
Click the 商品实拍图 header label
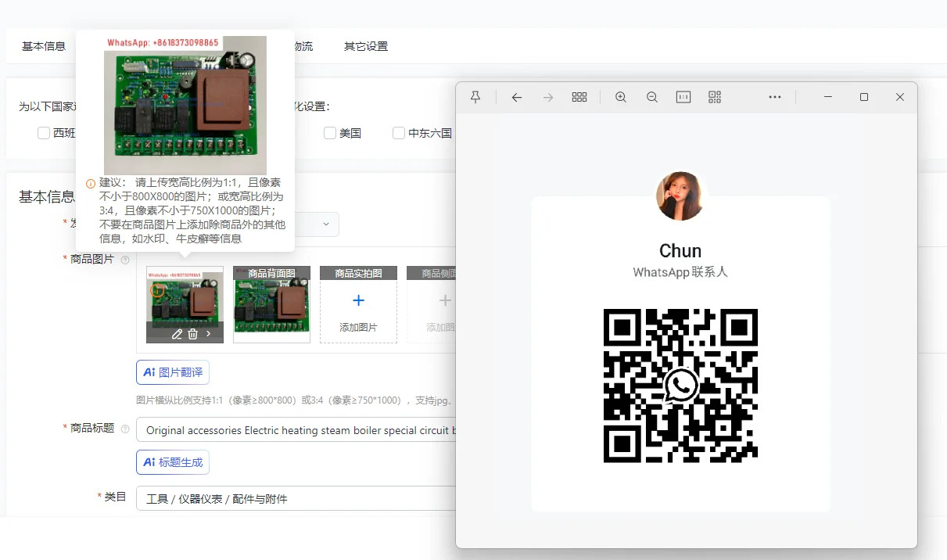[358, 274]
